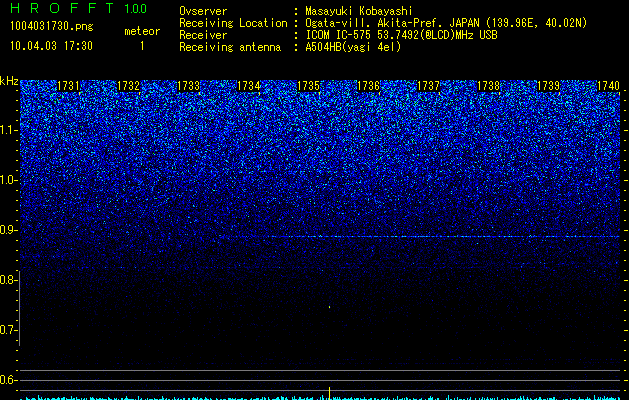Click the Receiver field label
This screenshot has height=400, width=629.
click(203, 35)
